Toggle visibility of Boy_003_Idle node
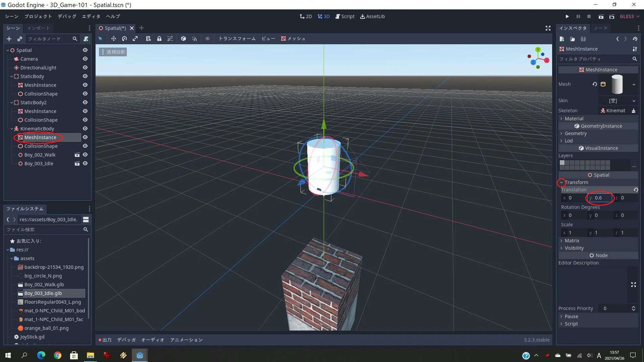This screenshot has width=644, height=362. 85,164
